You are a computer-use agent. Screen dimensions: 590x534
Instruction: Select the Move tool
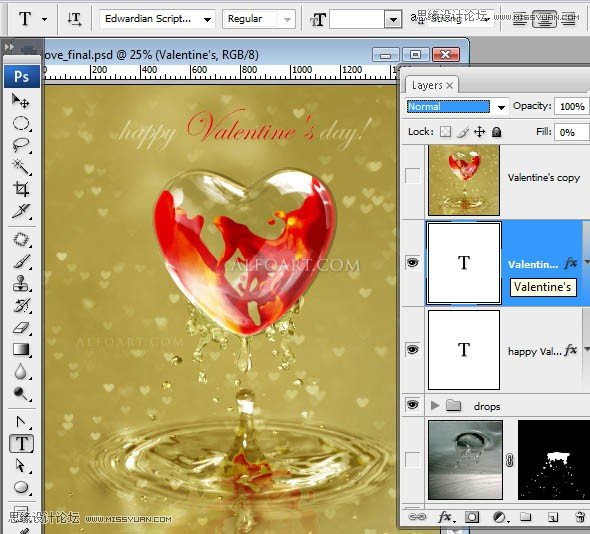pos(21,101)
